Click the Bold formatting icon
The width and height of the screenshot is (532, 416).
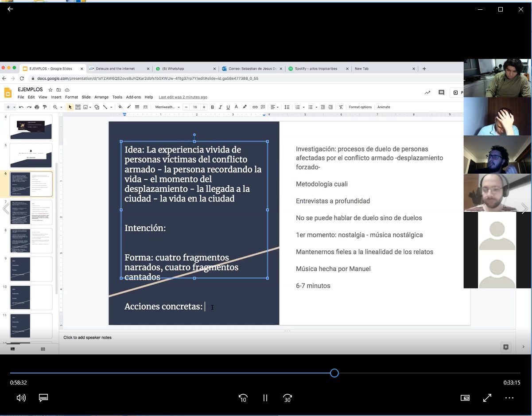213,107
